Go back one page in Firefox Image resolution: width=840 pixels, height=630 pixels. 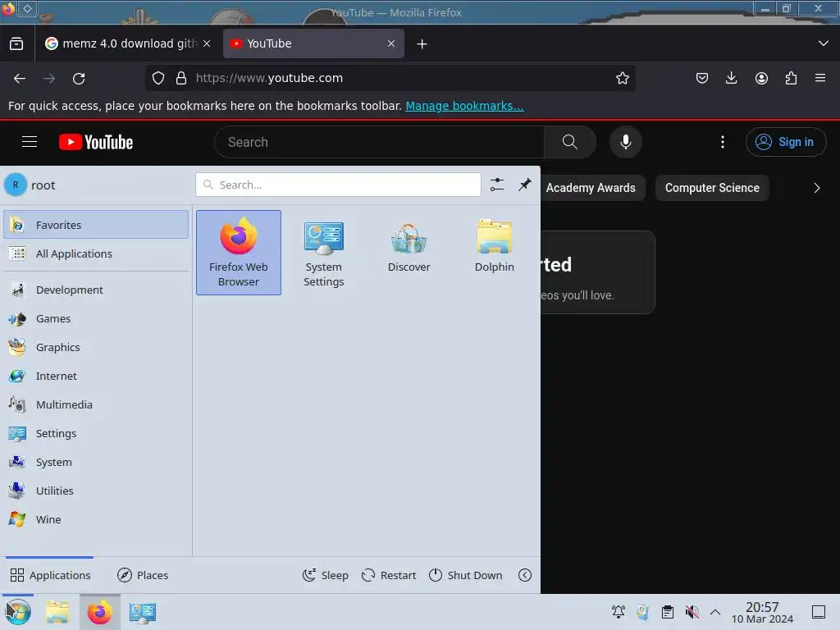[20, 78]
